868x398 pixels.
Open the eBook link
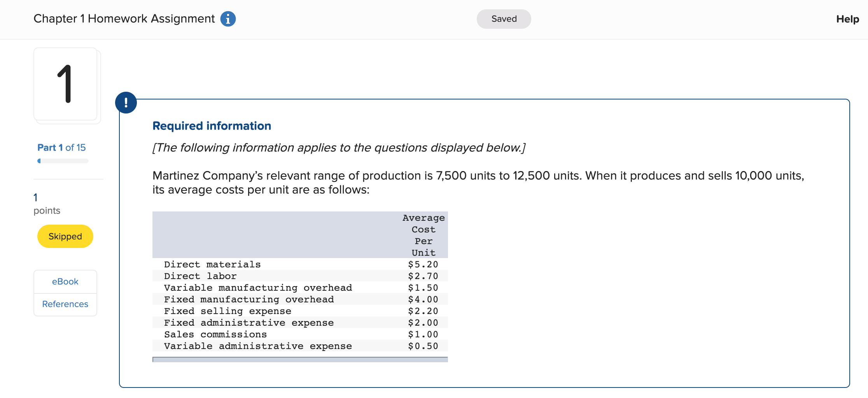[x=65, y=281]
